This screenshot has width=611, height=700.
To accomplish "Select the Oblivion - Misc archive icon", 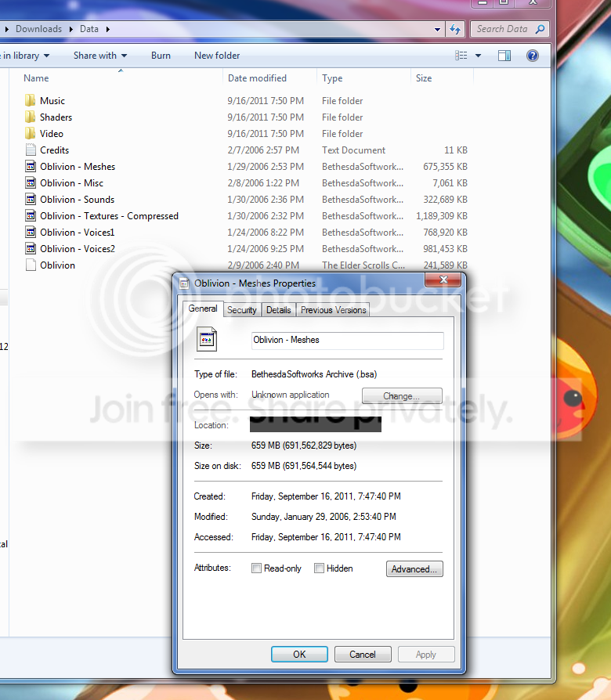I will tap(31, 182).
